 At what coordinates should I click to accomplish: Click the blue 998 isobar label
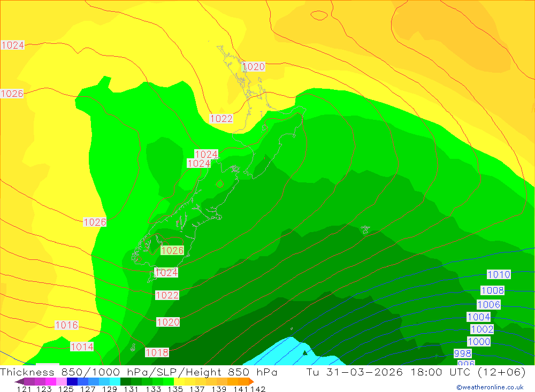463,353
